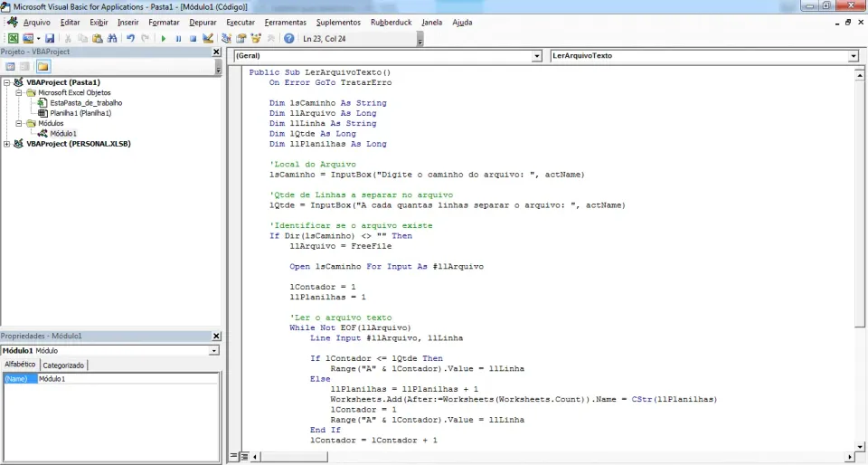
Task: Open the Insert UserForm dropdown arrow
Action: 38,38
